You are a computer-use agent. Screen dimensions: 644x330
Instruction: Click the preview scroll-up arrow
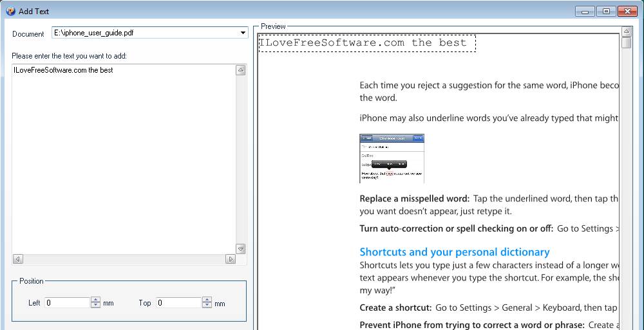pos(627,32)
